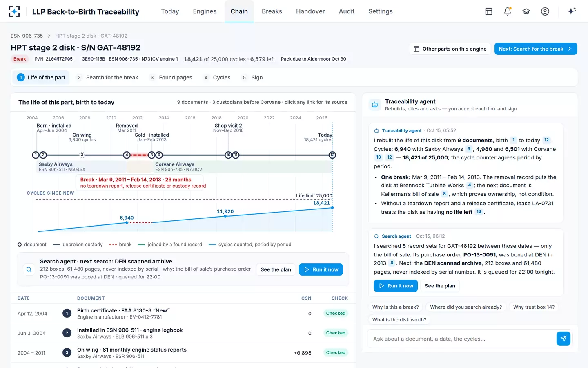Click See the plan in agent chat
Image resolution: width=588 pixels, height=368 pixels.
coord(440,286)
